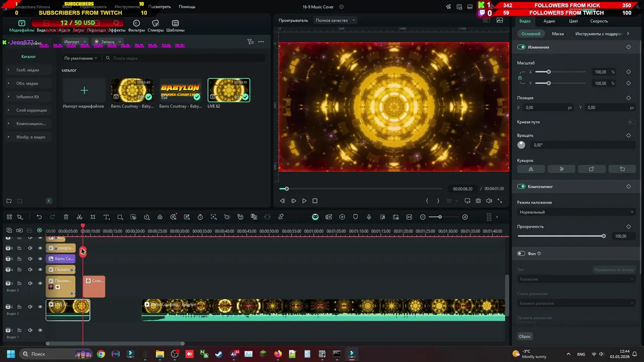The image size is (644, 362).
Task: Open the Шаблоны templates tab
Action: (x=175, y=26)
